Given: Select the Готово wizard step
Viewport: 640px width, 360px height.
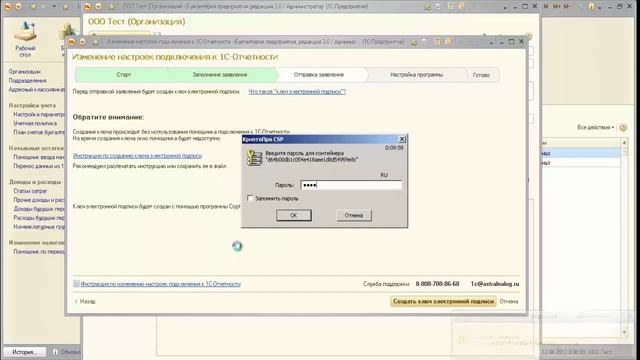Looking at the screenshot, I should (x=481, y=75).
